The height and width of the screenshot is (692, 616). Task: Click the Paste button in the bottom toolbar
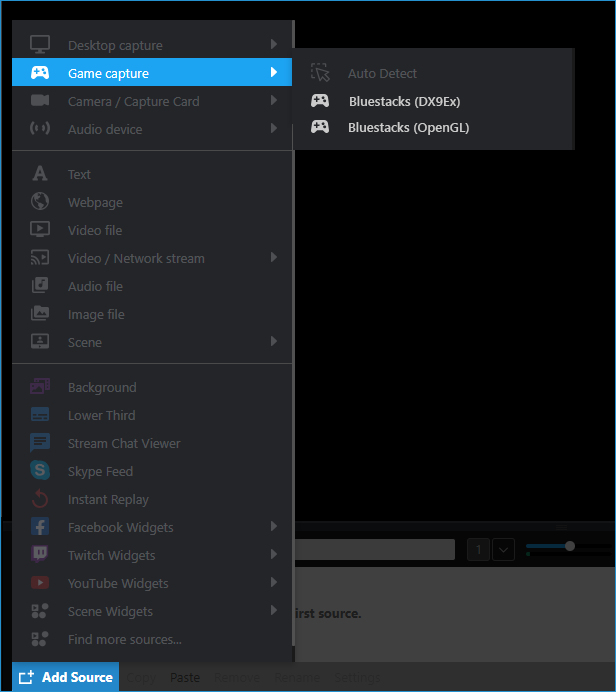click(x=185, y=677)
